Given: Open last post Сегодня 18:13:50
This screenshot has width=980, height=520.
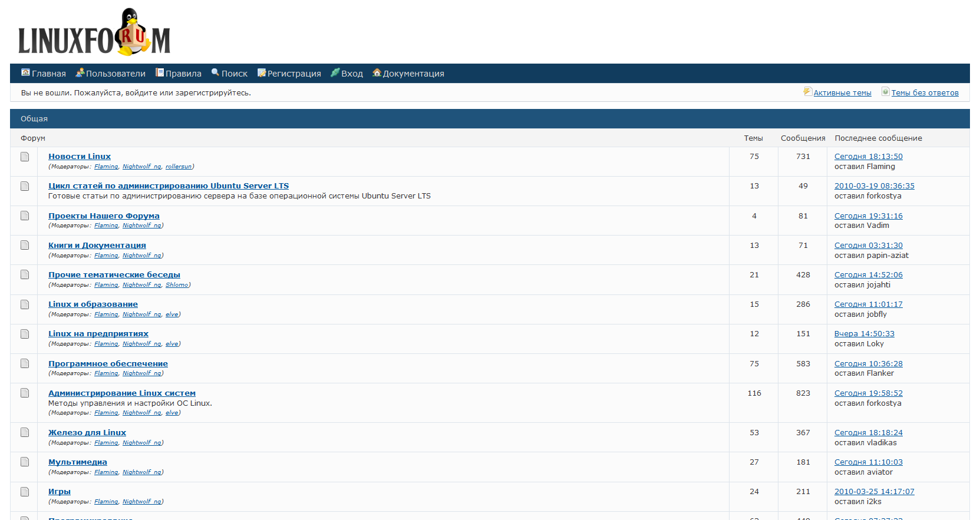Looking at the screenshot, I should [868, 157].
